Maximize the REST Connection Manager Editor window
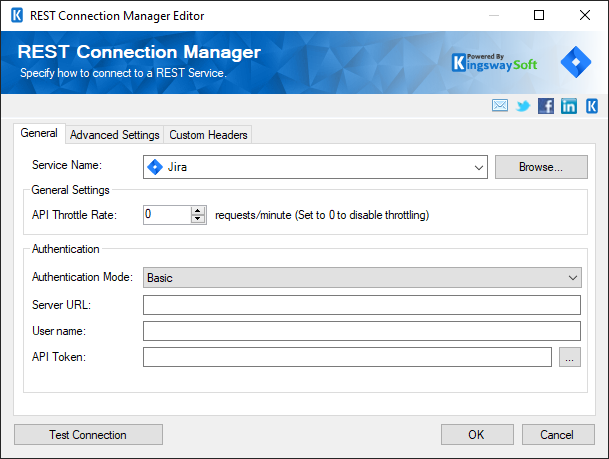The height and width of the screenshot is (459, 609). (539, 16)
